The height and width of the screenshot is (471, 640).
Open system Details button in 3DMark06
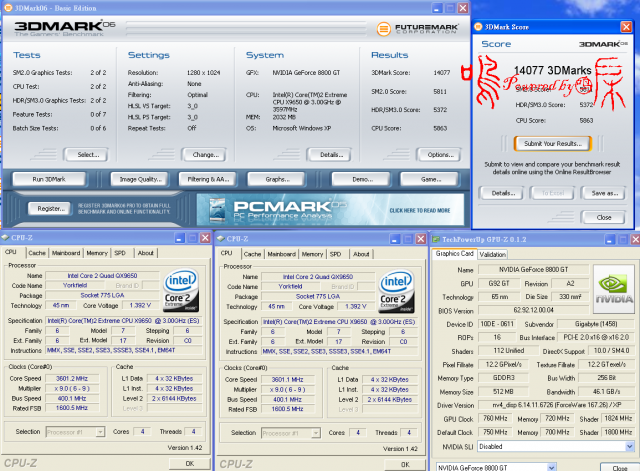(330, 155)
